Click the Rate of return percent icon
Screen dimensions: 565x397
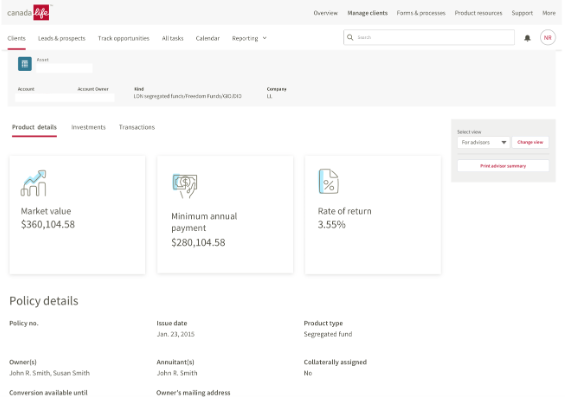[x=328, y=182]
